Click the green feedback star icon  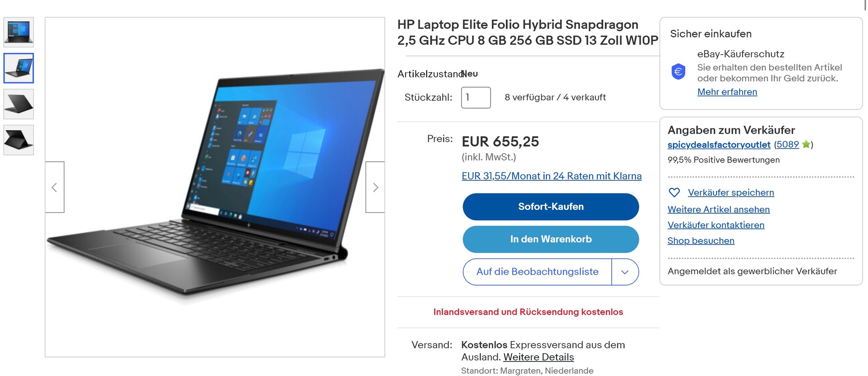coord(806,145)
